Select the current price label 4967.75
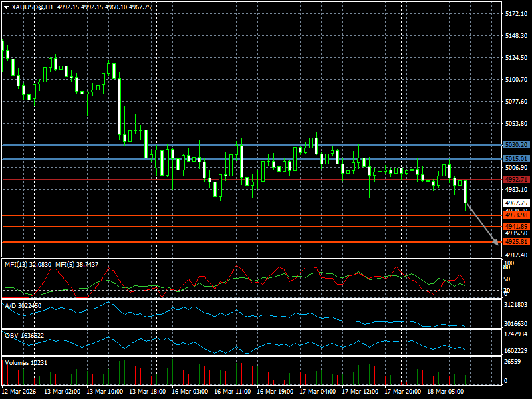This screenshot has height=399, width=532. 516,203
